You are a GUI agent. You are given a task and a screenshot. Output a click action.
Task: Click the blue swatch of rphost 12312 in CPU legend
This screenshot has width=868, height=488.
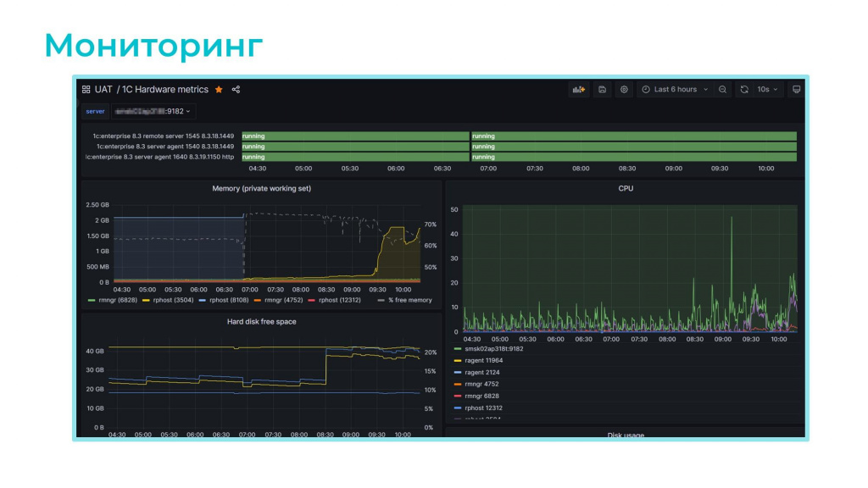click(457, 408)
